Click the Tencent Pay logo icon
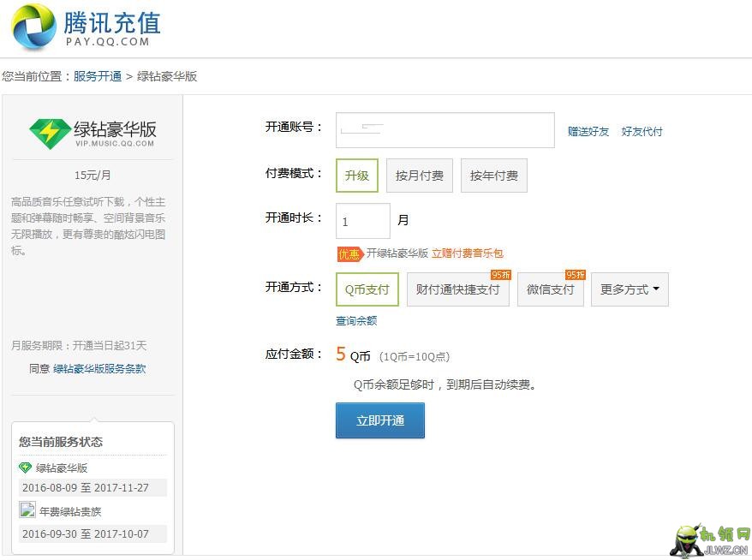 (x=33, y=27)
